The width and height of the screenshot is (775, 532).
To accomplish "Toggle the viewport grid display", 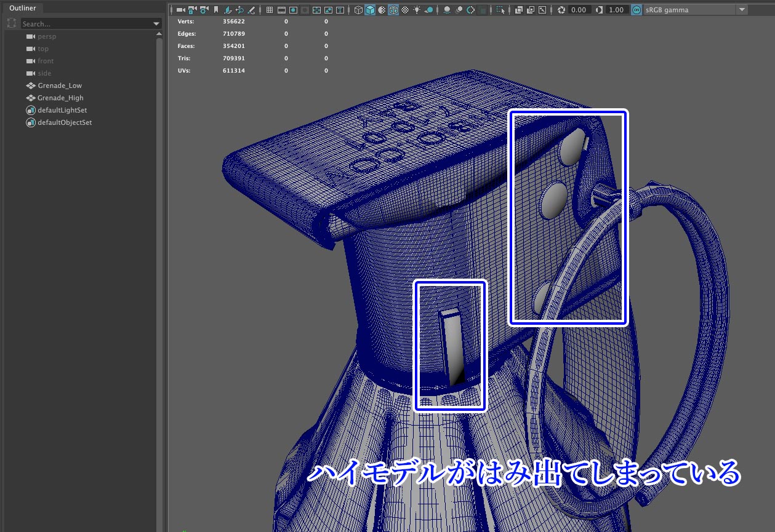I will [x=269, y=9].
